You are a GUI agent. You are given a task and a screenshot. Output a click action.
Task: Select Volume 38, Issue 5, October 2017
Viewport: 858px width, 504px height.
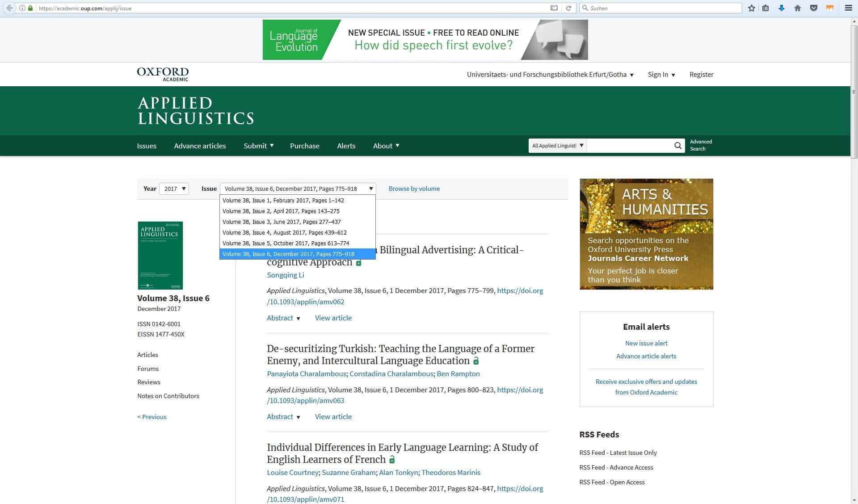pos(298,243)
